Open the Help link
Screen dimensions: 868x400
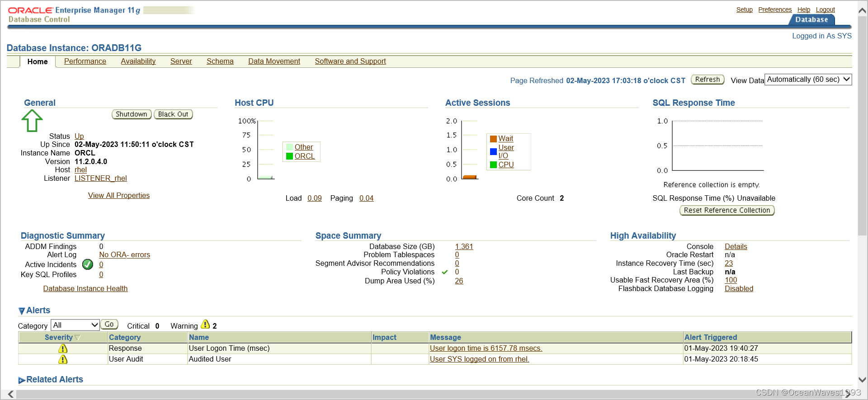pyautogui.click(x=804, y=9)
